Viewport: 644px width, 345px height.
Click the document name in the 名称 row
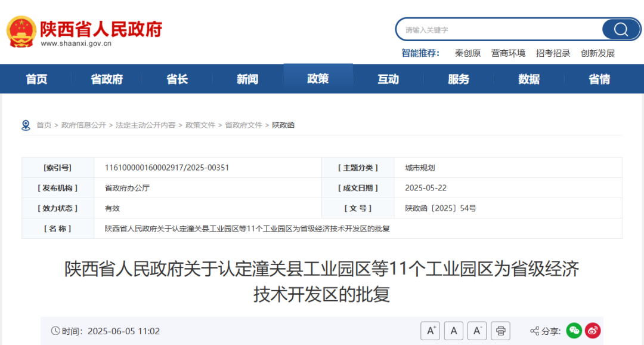pyautogui.click(x=247, y=229)
